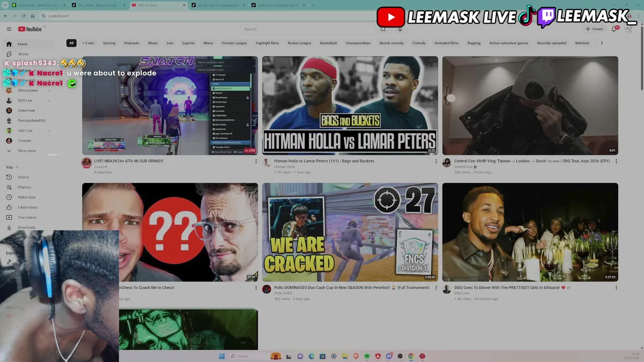The width and height of the screenshot is (644, 362).
Task: Open OBS Studio from the taskbar
Action: click(400, 356)
